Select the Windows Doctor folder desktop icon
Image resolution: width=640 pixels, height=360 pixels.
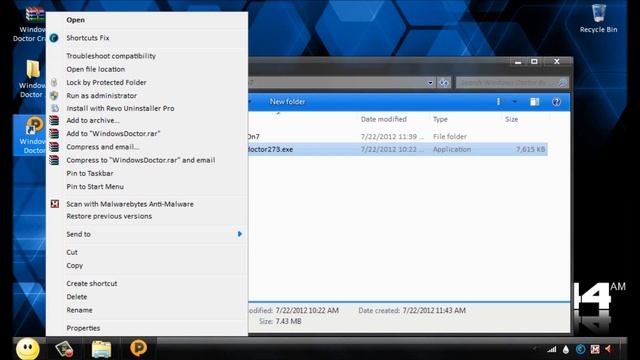coord(31,79)
